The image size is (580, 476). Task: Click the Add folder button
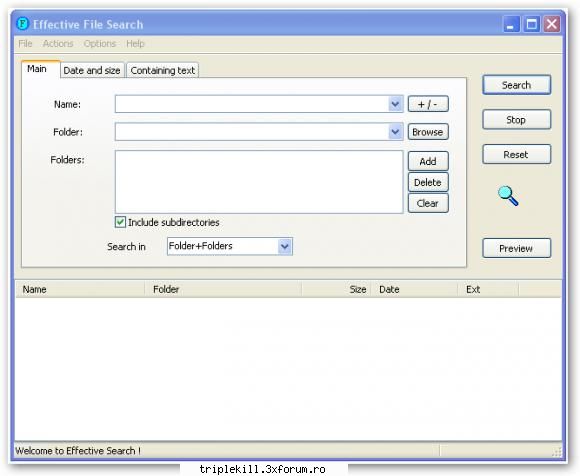click(x=428, y=161)
